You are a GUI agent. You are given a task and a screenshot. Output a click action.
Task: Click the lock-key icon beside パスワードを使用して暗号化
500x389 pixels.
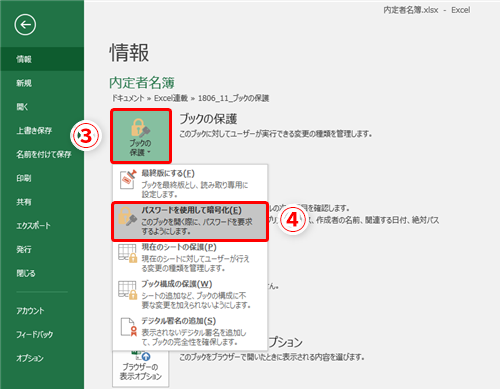click(128, 216)
